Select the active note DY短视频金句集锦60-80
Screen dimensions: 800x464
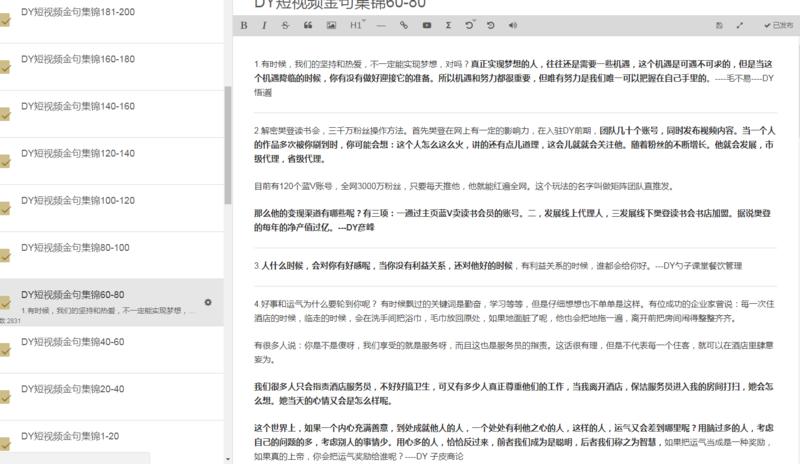tap(112, 302)
